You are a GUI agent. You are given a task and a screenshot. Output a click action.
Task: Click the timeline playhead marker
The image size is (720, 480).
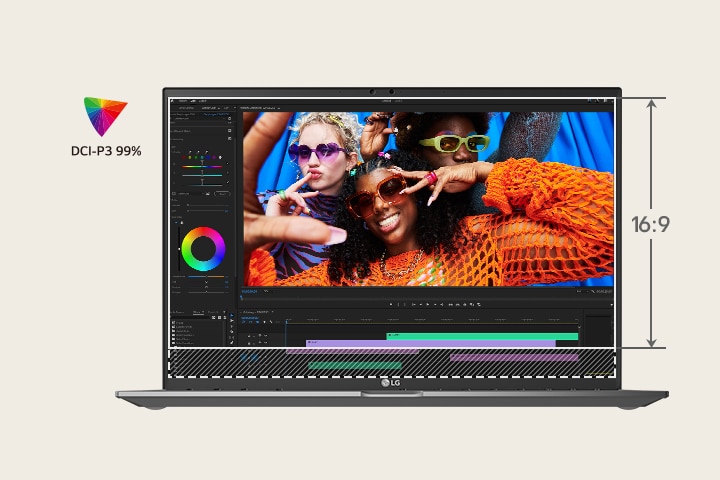285,321
